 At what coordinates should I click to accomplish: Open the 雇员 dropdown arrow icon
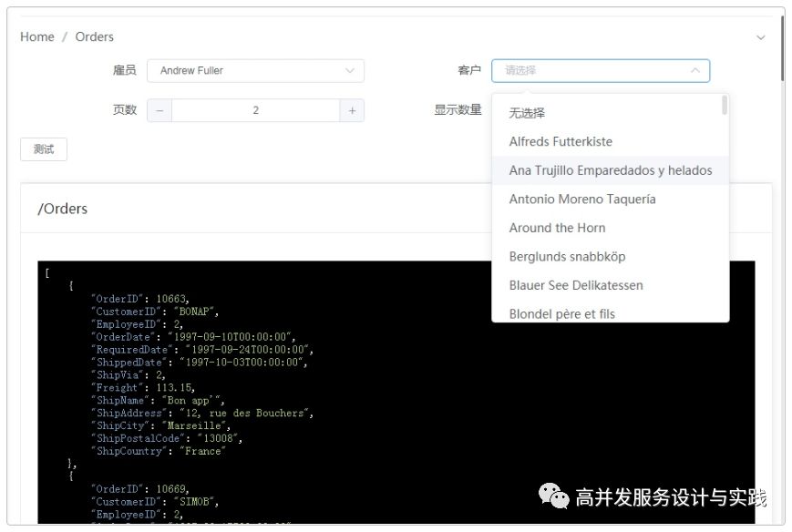[x=350, y=70]
